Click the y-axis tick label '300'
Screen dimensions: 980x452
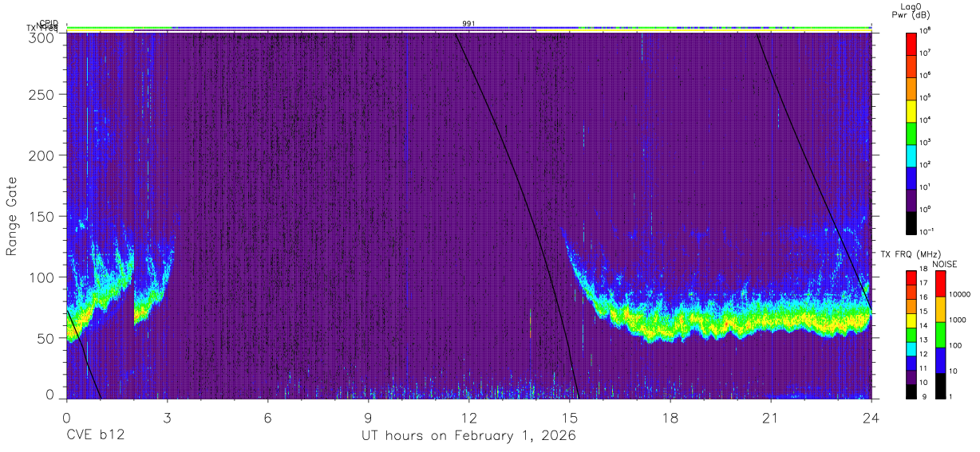40,37
